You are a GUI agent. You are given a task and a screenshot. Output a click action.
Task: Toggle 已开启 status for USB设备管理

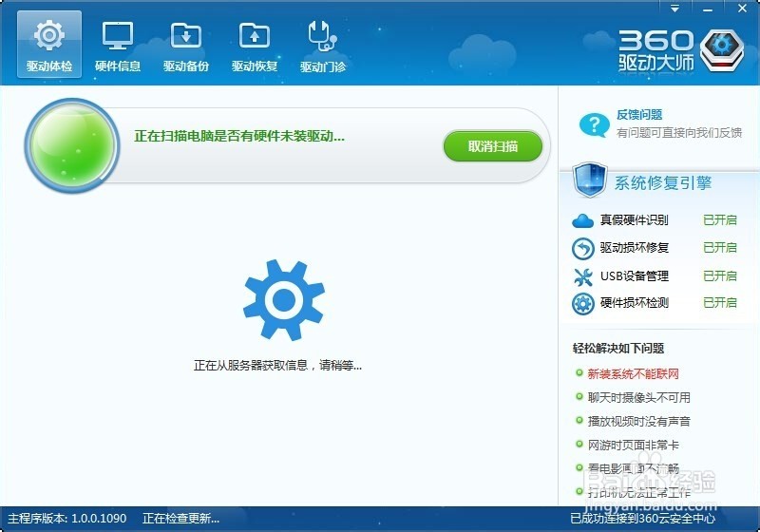720,275
